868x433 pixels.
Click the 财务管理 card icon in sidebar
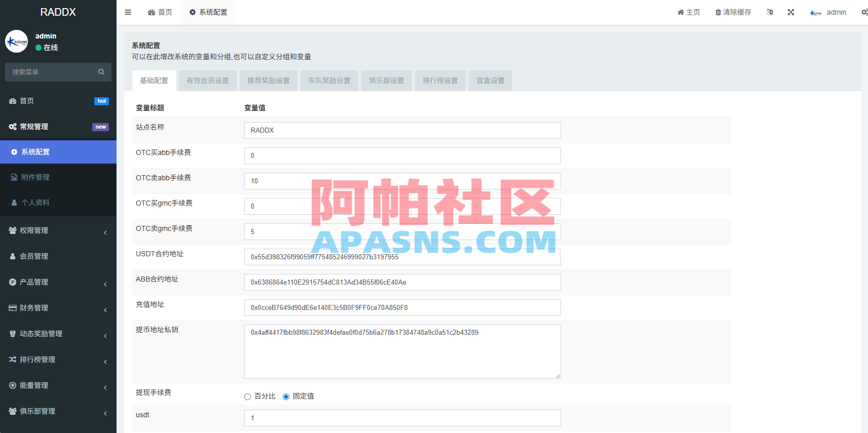[x=13, y=308]
